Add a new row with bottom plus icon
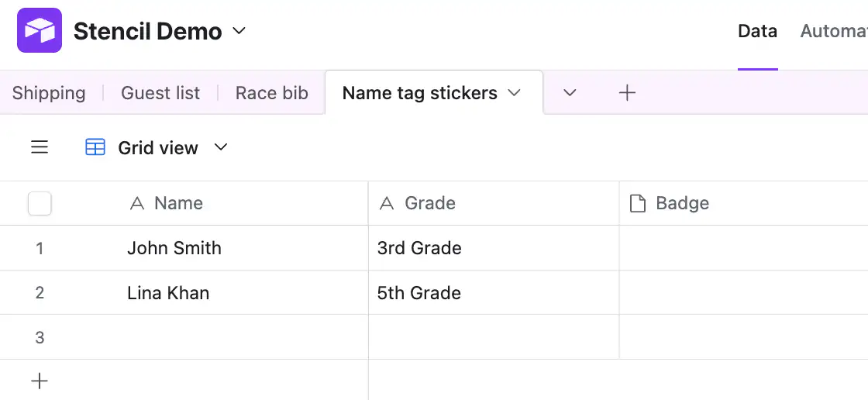This screenshot has width=868, height=400. (x=40, y=381)
